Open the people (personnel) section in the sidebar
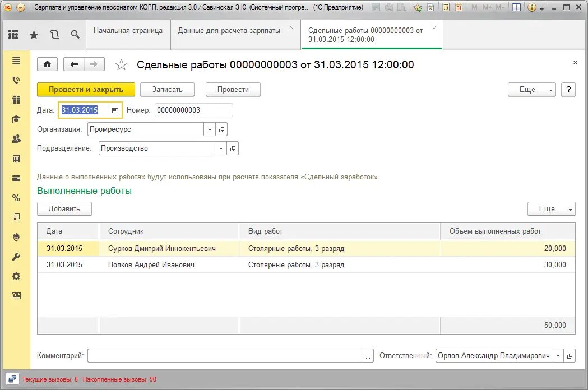The width and height of the screenshot is (588, 390). (x=16, y=139)
